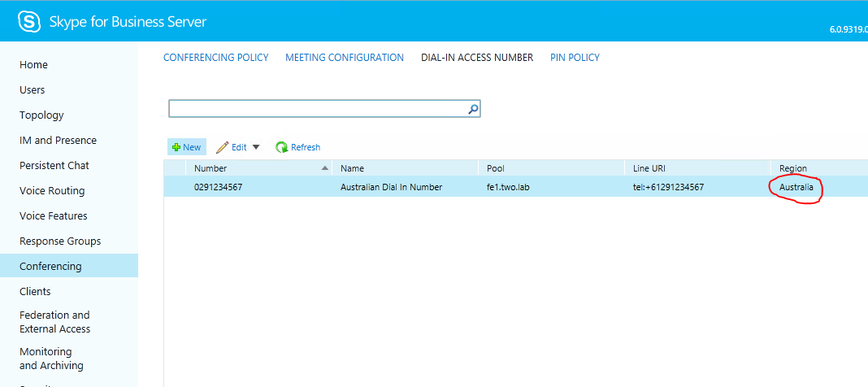
Task: Sort by the Number column arrow
Action: click(x=326, y=168)
